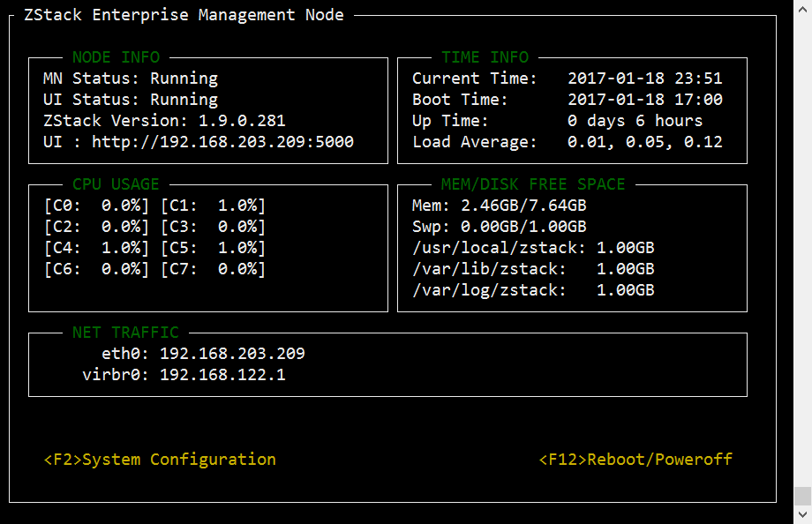Click the eth0 address 192.168.203.209
Screen dimensions: 812x524
click(232, 354)
